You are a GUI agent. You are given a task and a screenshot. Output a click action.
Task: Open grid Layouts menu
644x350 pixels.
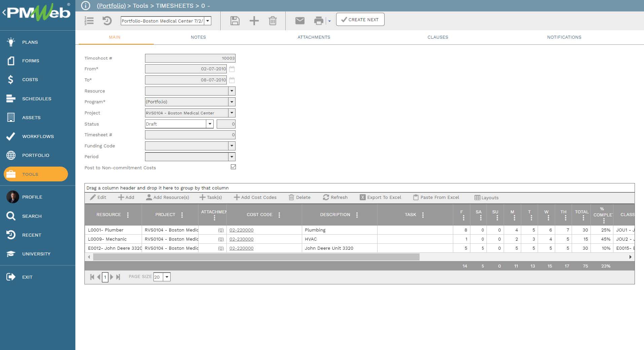486,198
